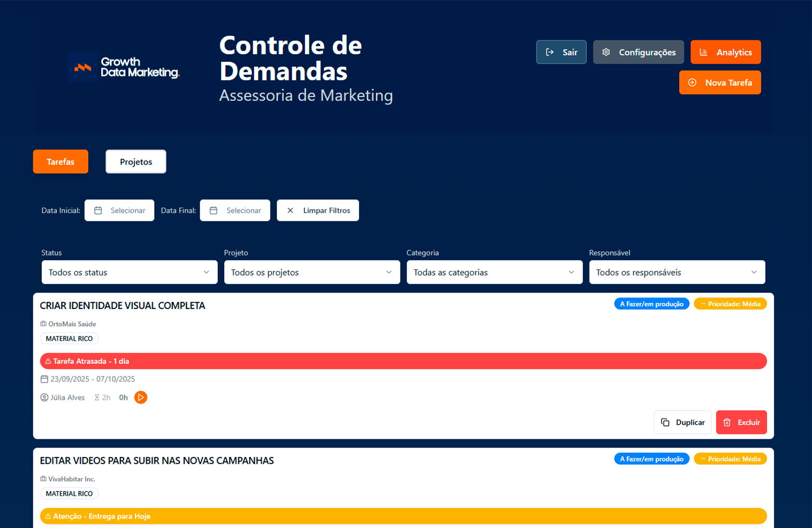Switch to the Projetos tab
The width and height of the screenshot is (812, 528).
136,161
